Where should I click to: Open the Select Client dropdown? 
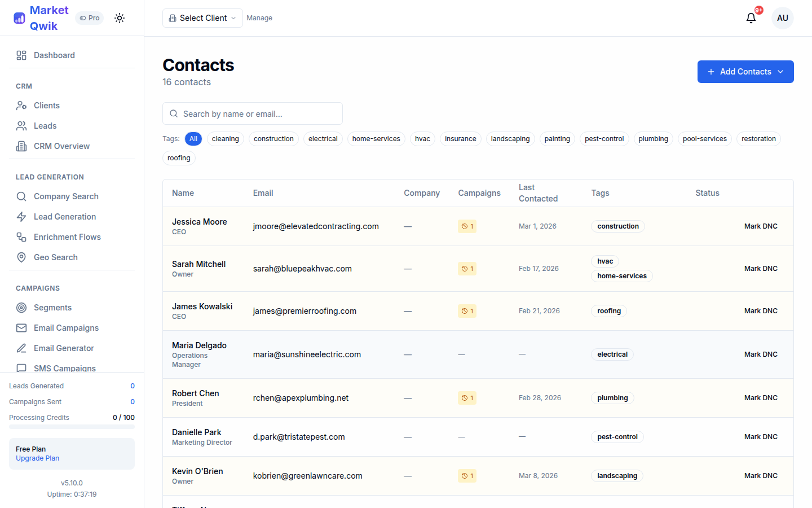(x=202, y=17)
